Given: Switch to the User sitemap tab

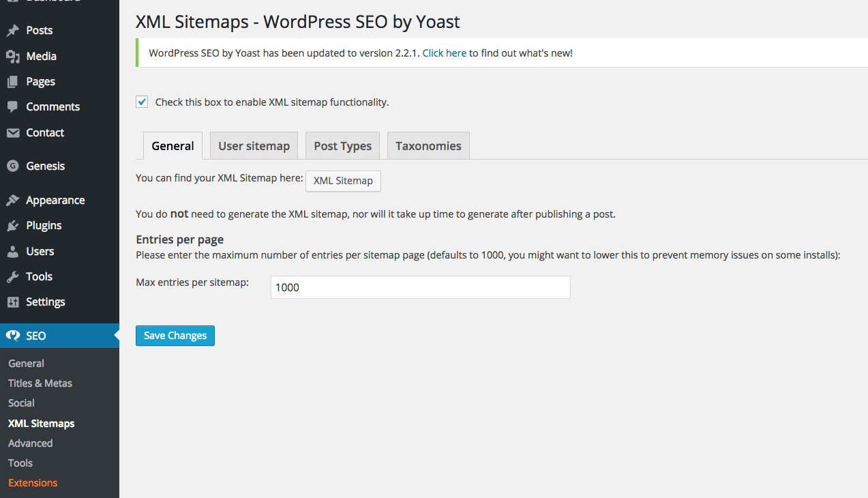Looking at the screenshot, I should [x=254, y=146].
